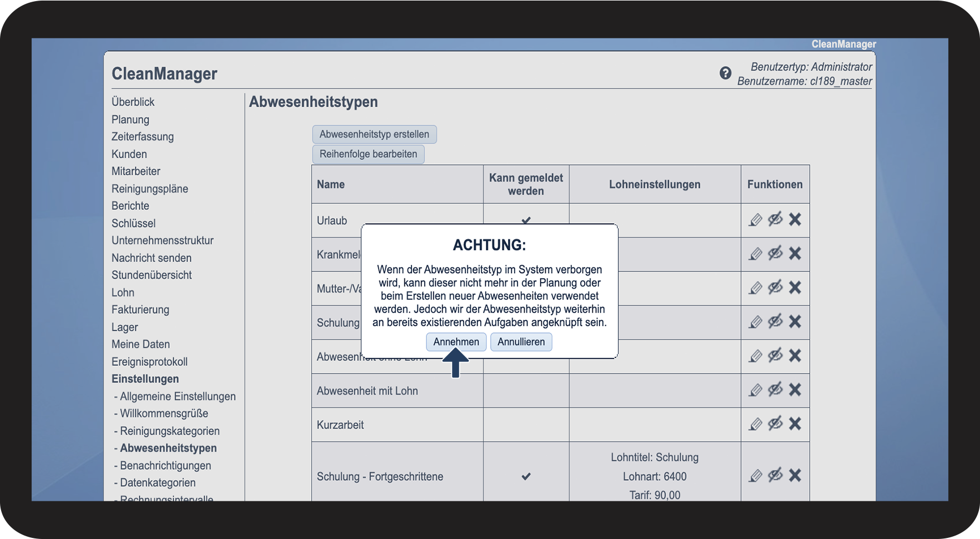Click the Lohntitel: Schulung text
The height and width of the screenshot is (539, 980).
(654, 457)
